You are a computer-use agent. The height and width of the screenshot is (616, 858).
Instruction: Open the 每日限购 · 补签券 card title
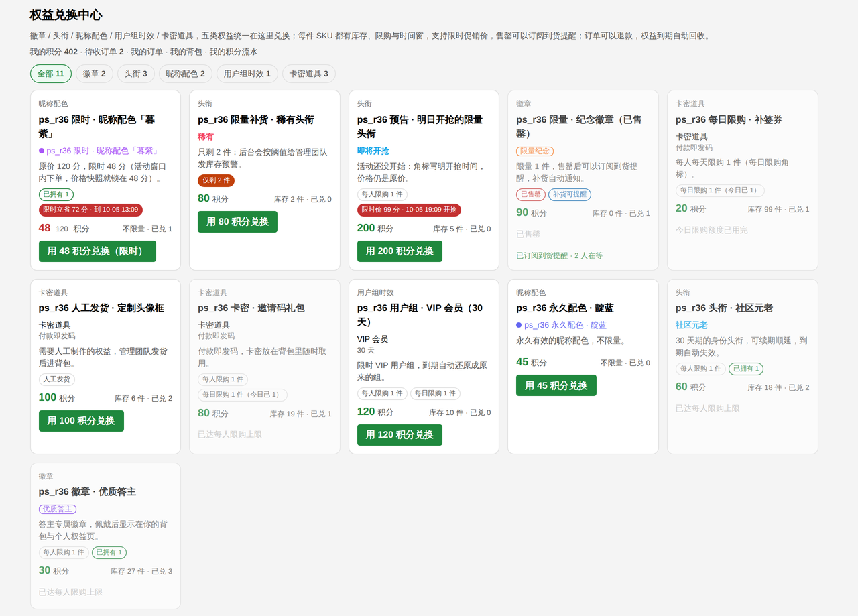click(729, 119)
